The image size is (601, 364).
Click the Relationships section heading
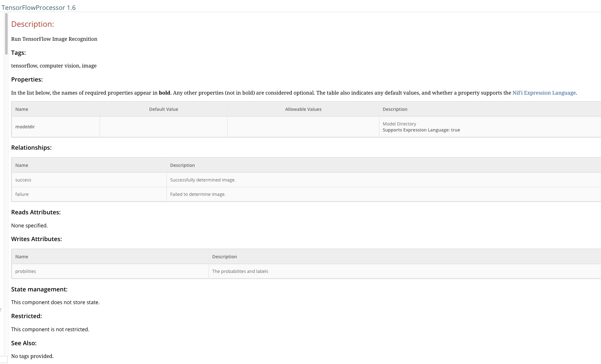(31, 147)
